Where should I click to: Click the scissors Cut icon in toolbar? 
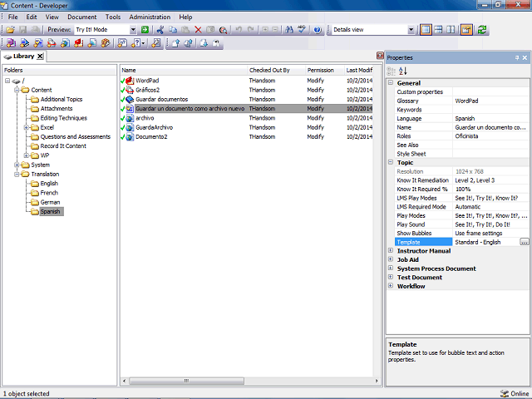click(160, 30)
